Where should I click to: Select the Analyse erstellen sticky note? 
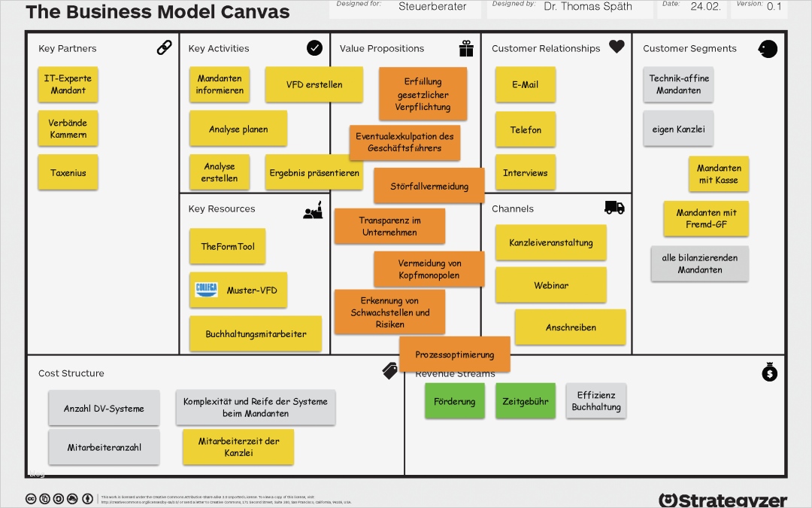click(x=220, y=172)
